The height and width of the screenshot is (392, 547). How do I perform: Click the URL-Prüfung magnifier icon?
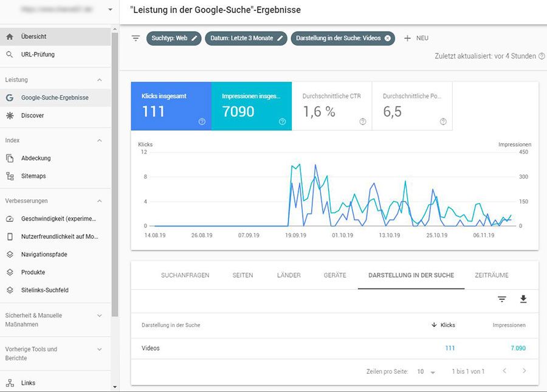(x=10, y=55)
